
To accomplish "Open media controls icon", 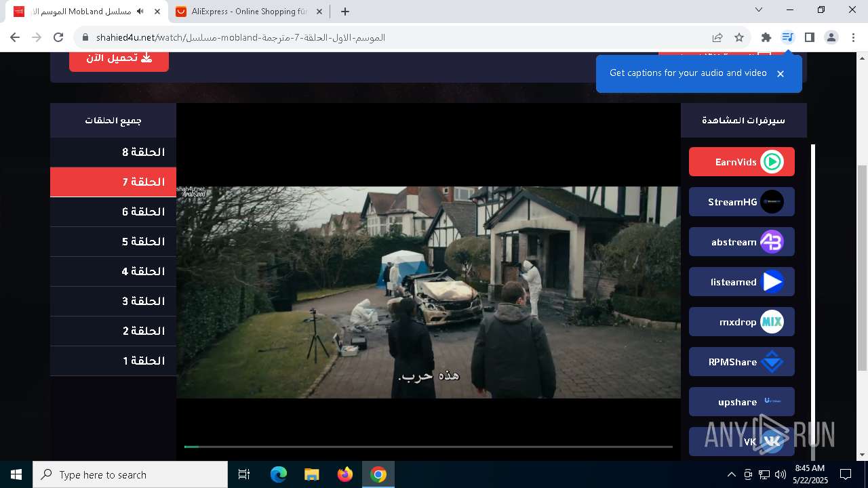I will click(787, 37).
